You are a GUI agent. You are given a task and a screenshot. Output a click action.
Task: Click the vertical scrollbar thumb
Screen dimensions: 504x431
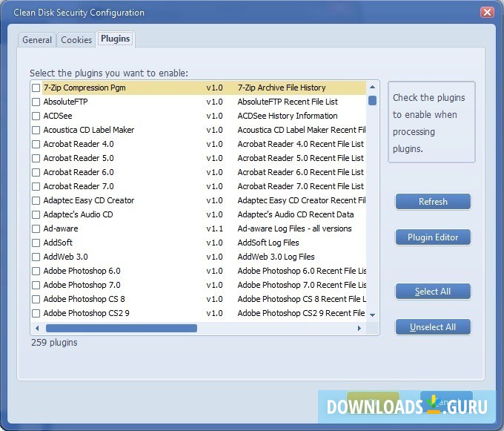372,100
